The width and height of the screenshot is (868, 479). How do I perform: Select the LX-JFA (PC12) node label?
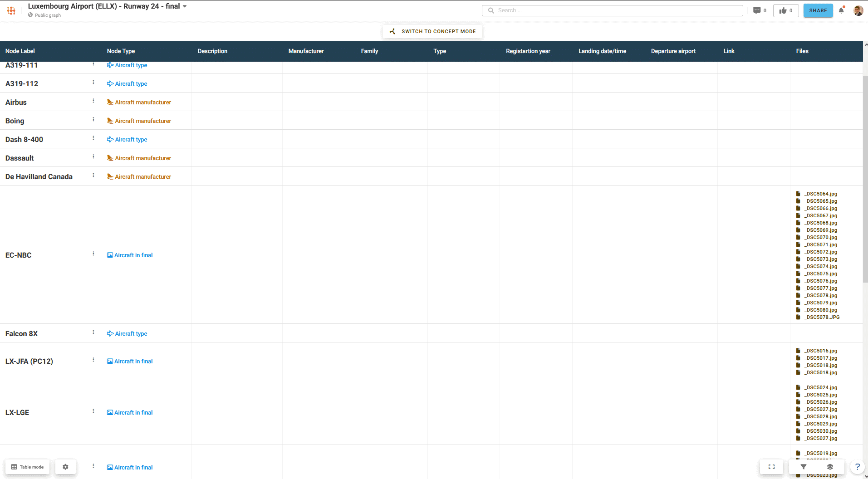[x=29, y=362]
